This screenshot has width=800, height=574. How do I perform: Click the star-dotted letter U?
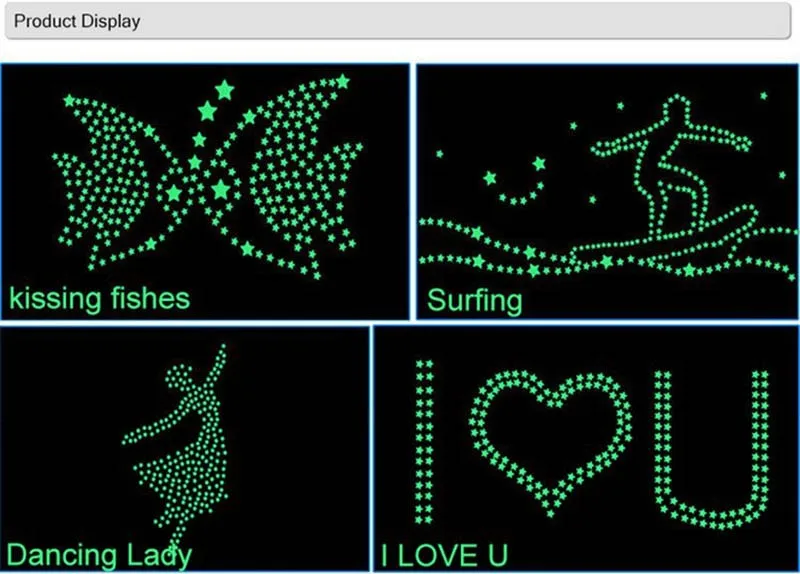[x=711, y=449]
